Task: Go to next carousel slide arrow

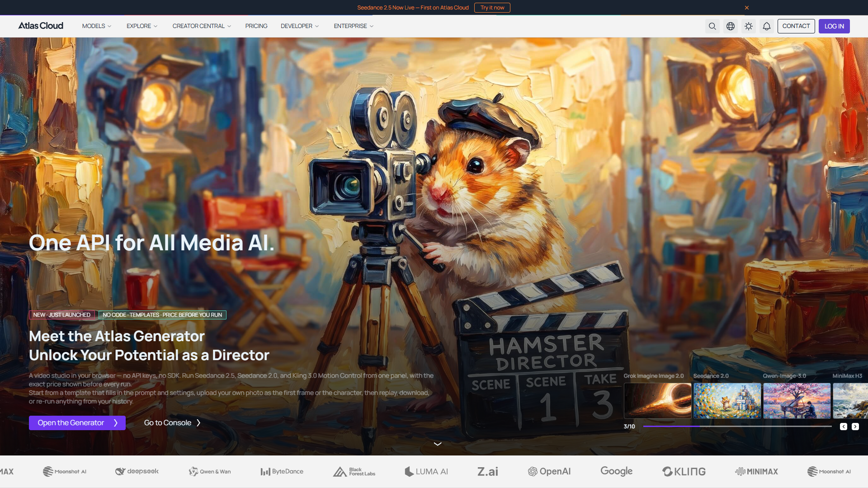Action: (x=855, y=427)
